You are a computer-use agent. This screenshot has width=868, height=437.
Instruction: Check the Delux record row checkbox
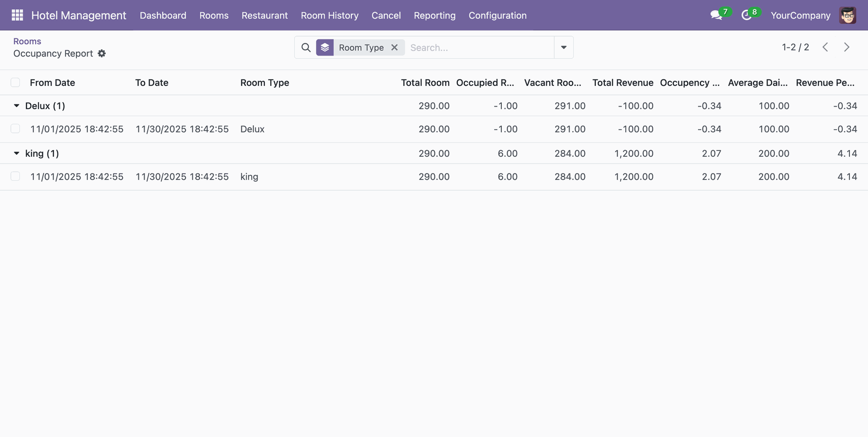(15, 129)
